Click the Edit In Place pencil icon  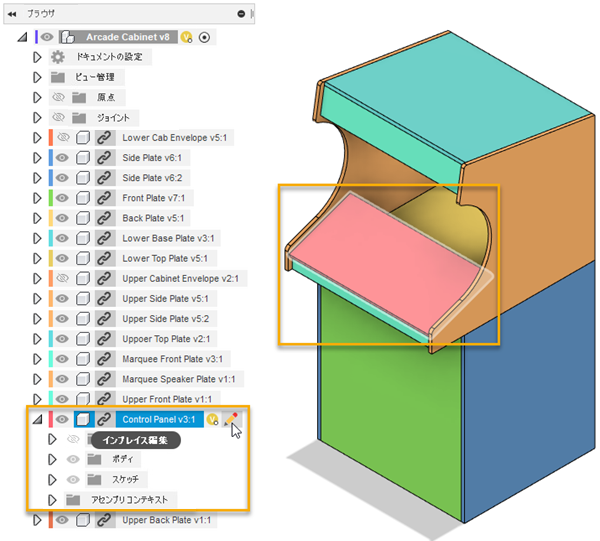(231, 419)
